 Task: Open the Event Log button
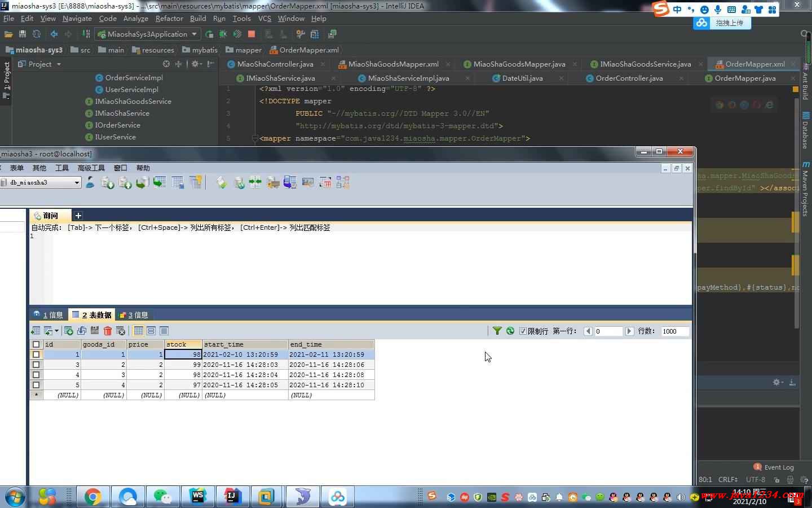[x=774, y=467]
